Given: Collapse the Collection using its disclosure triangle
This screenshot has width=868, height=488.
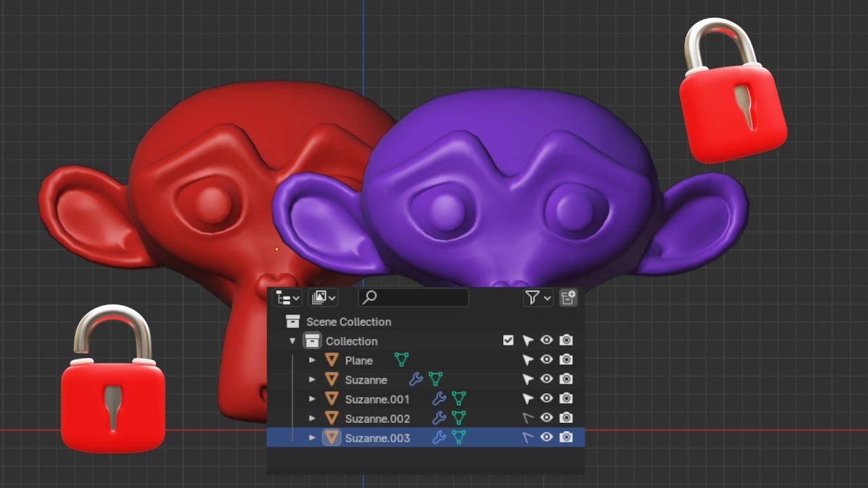Looking at the screenshot, I should coord(292,341).
